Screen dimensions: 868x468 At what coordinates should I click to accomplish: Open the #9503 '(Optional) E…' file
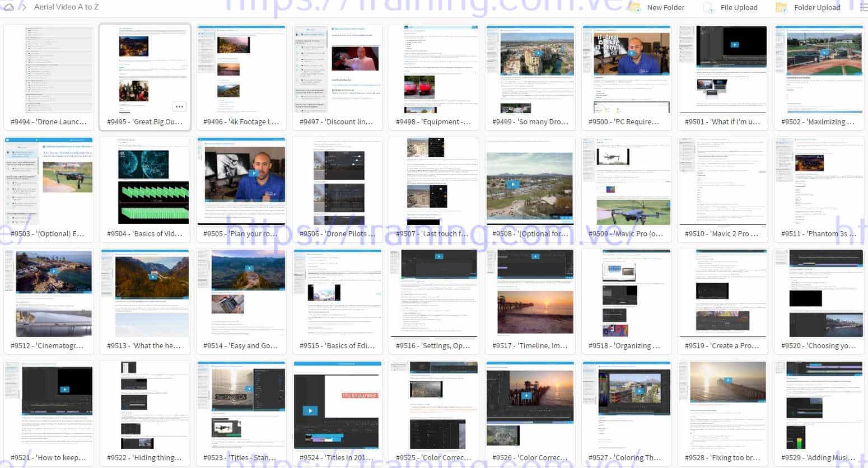(x=49, y=182)
